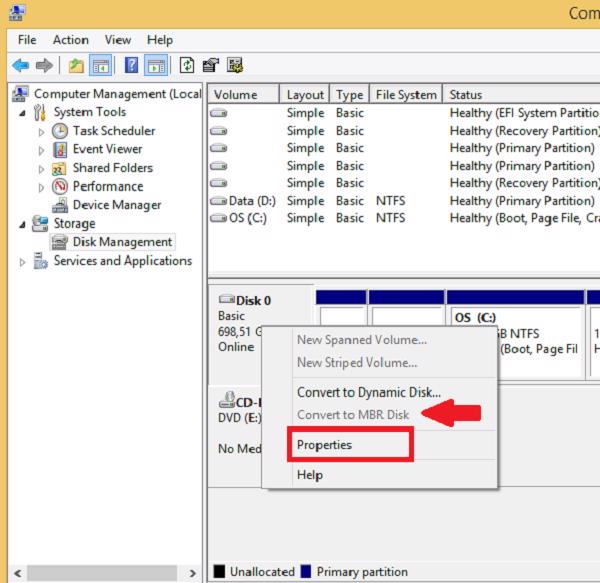Image resolution: width=600 pixels, height=583 pixels.
Task: Open the Action menu
Action: click(x=70, y=40)
